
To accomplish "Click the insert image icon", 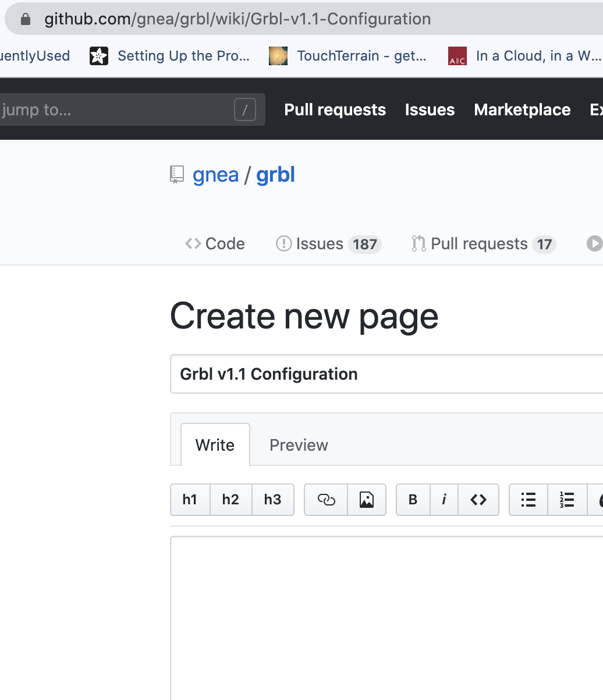I will click(x=367, y=500).
